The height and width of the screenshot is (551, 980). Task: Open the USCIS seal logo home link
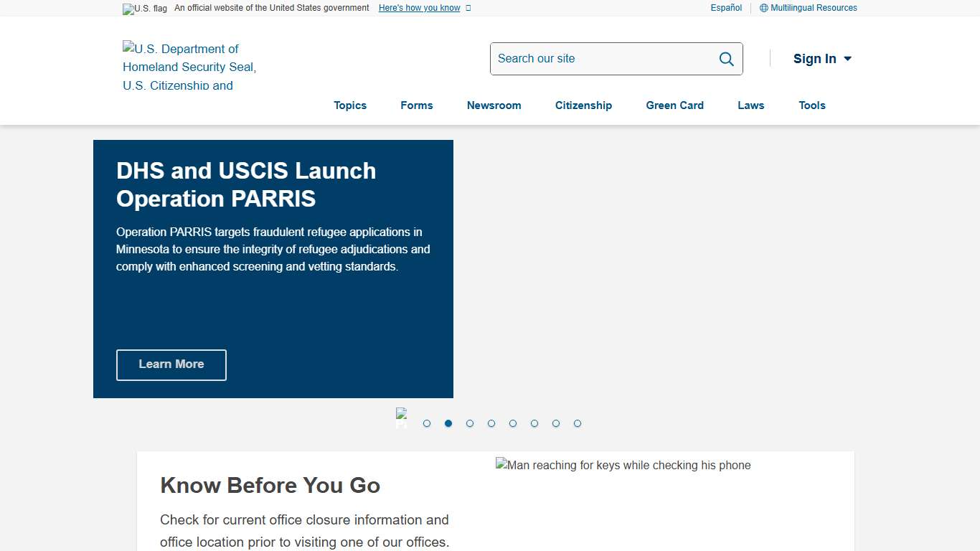pos(189,67)
